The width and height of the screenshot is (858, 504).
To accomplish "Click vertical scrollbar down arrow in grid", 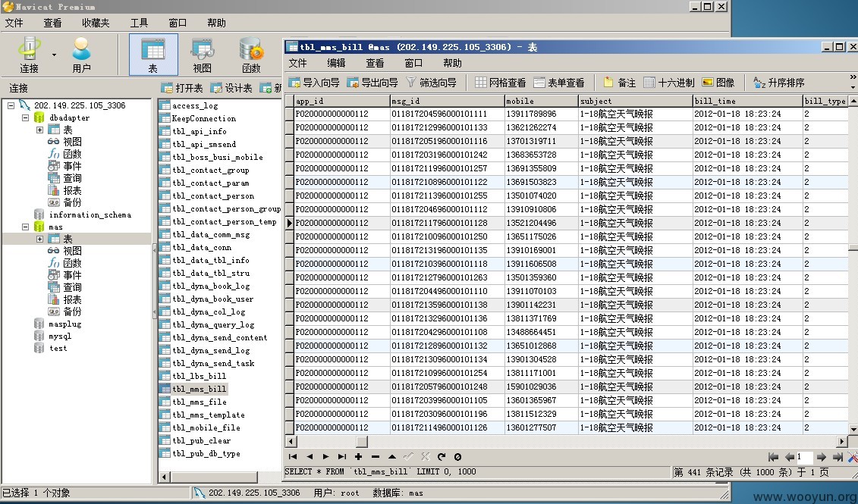I will pyautogui.click(x=853, y=429).
